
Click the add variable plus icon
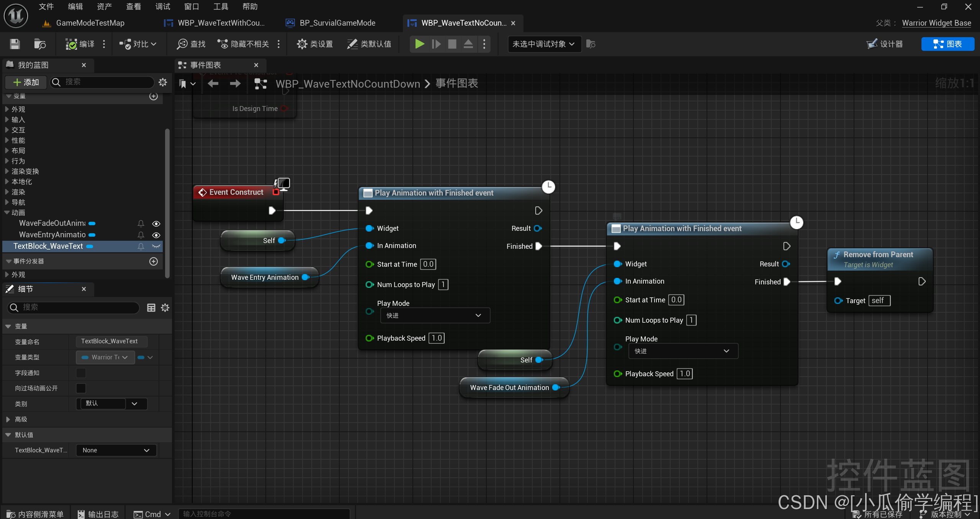154,96
